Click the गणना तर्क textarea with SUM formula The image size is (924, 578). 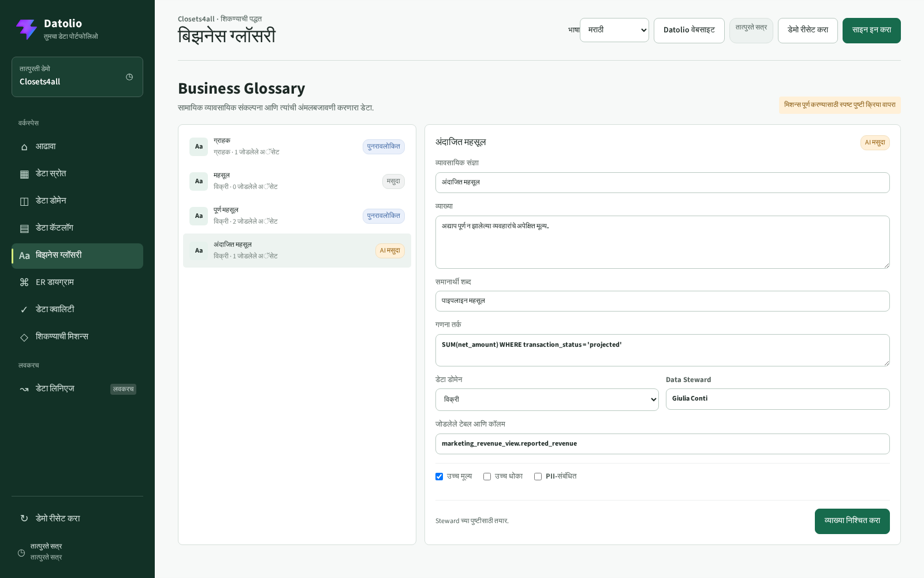pos(662,350)
